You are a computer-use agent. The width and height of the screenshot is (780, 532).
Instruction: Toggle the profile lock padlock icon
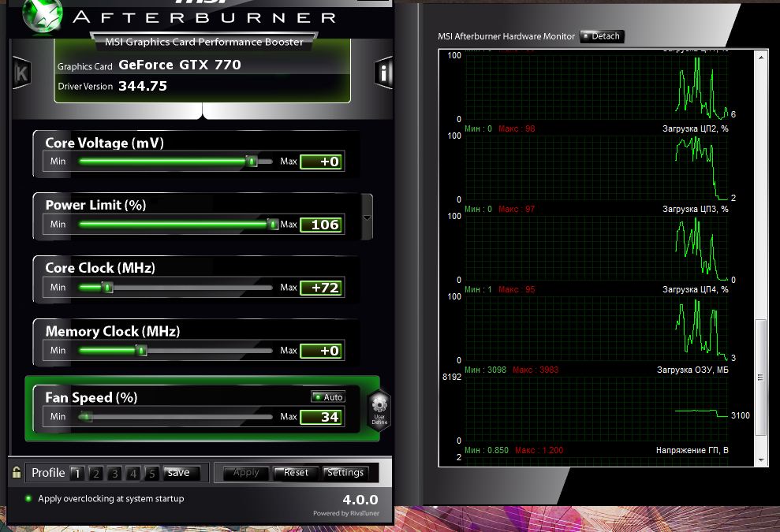click(17, 472)
